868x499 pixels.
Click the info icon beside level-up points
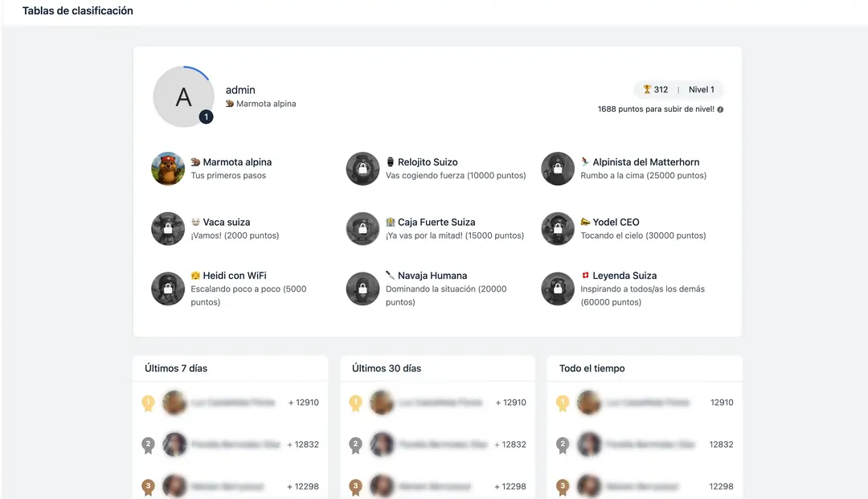pos(720,109)
